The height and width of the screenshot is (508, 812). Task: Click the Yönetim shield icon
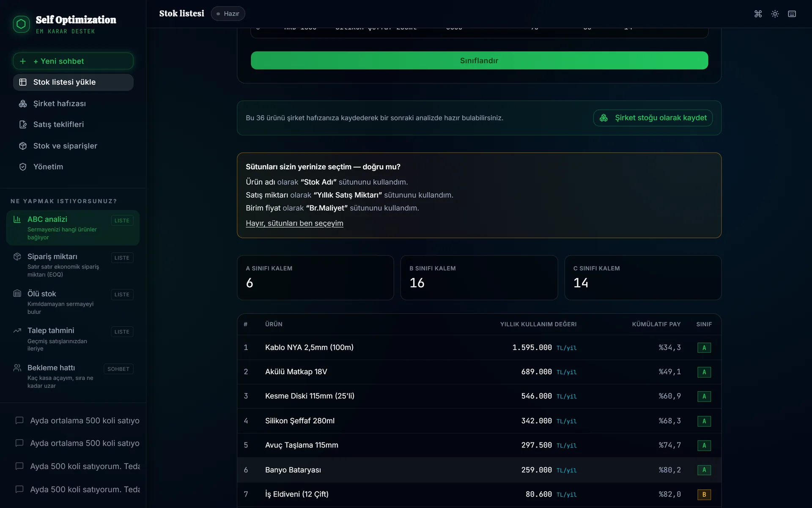(x=23, y=167)
